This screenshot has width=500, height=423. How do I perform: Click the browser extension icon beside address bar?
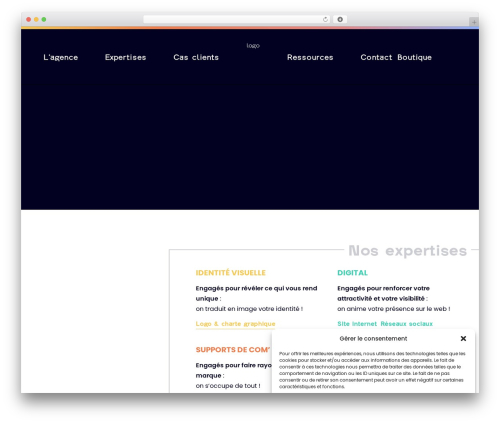[340, 19]
